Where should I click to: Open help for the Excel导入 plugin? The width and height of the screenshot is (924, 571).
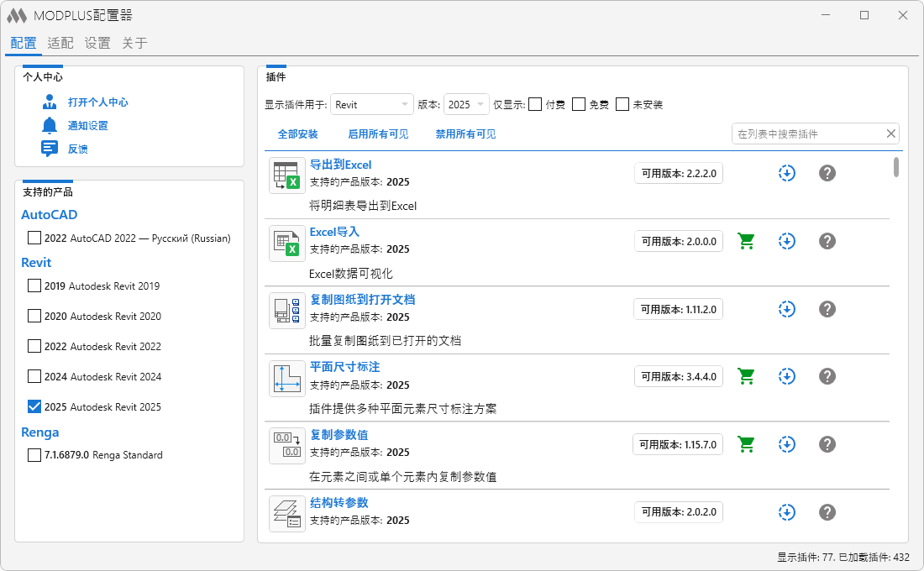(827, 241)
